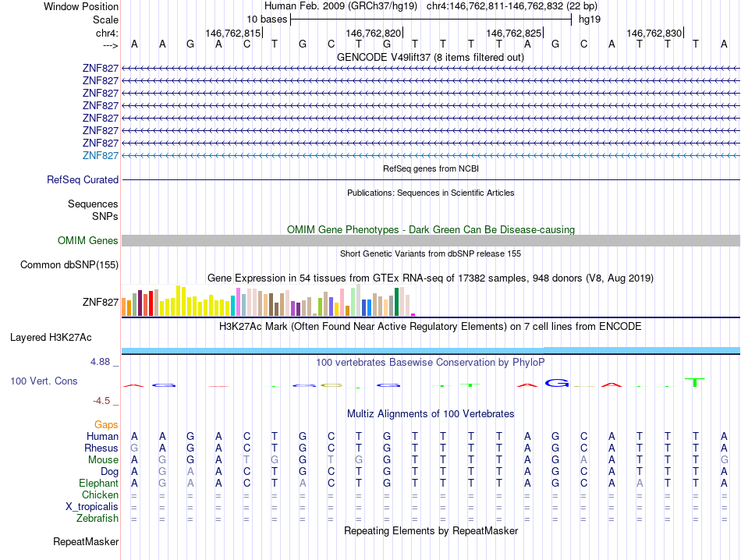Screen dimensions: 741x560
Task: Click the ---> sequence direction arrow
Action: 111,45
